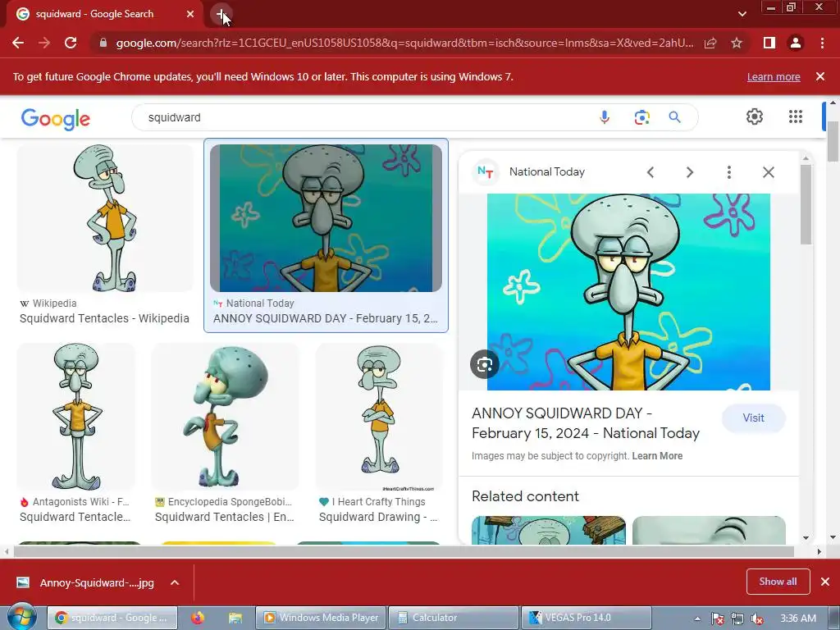The image size is (840, 630).
Task: Open Chrome three-dot menu
Action: tap(822, 43)
